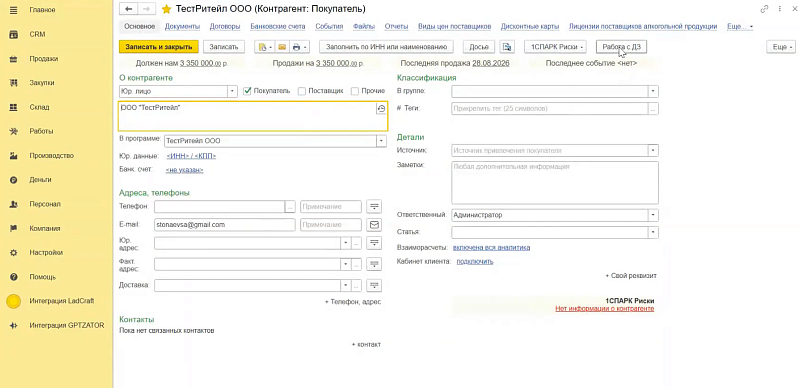Switch to the Договоры tab
This screenshot has height=388, width=799.
click(x=225, y=26)
